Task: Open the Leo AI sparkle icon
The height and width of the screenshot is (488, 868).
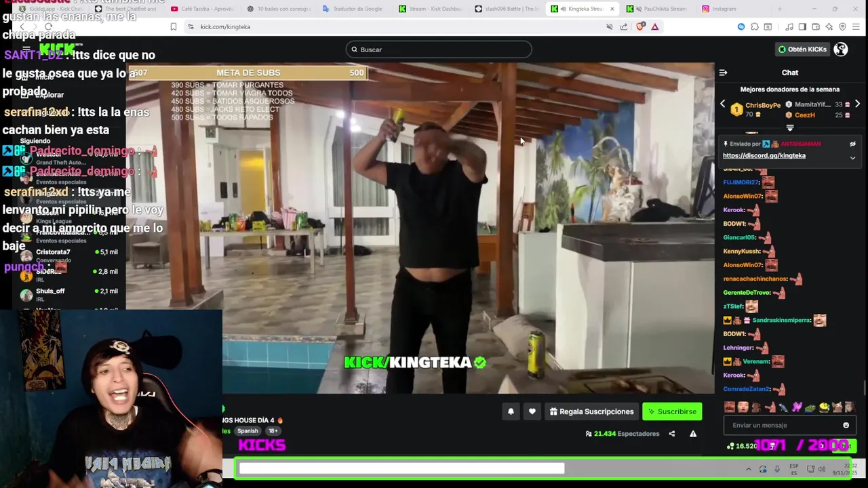Action: click(x=829, y=27)
